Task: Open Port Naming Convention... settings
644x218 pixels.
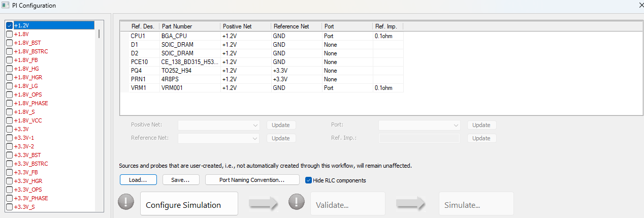Action: [x=252, y=180]
